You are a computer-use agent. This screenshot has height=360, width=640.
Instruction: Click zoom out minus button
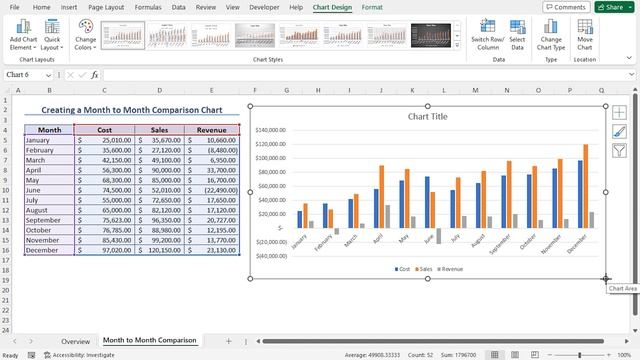click(x=549, y=355)
